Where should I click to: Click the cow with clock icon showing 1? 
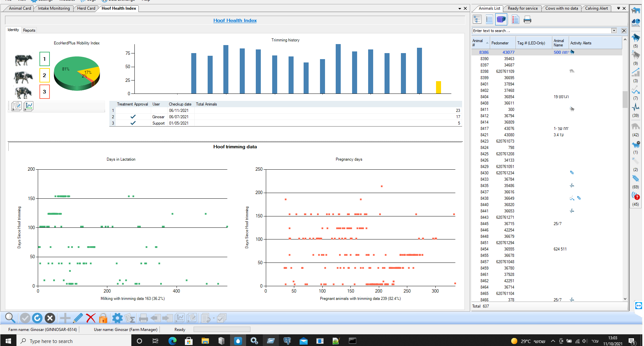pyautogui.click(x=636, y=144)
